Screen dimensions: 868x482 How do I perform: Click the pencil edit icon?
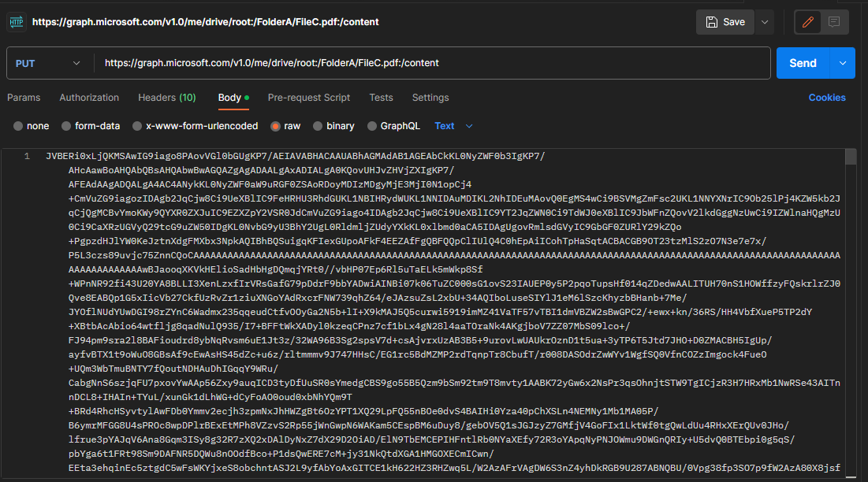coord(806,22)
